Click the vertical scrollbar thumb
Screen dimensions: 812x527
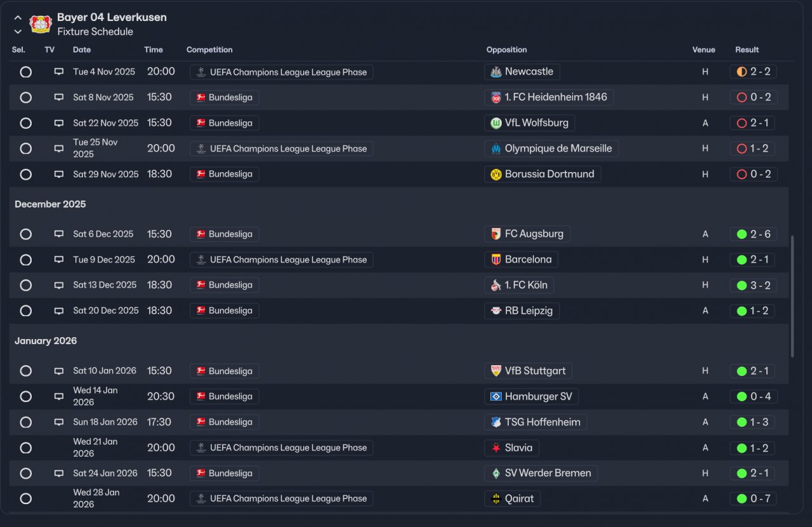click(x=792, y=297)
